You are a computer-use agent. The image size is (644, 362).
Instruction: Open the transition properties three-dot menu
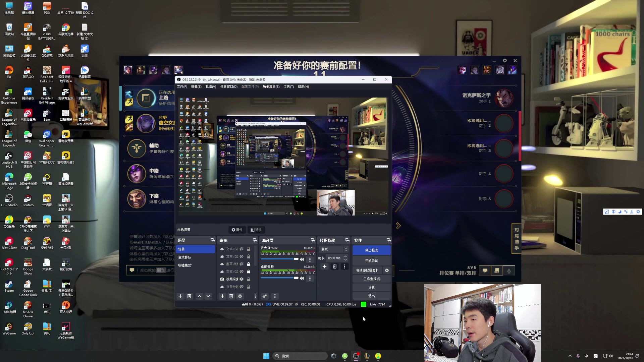(x=344, y=267)
